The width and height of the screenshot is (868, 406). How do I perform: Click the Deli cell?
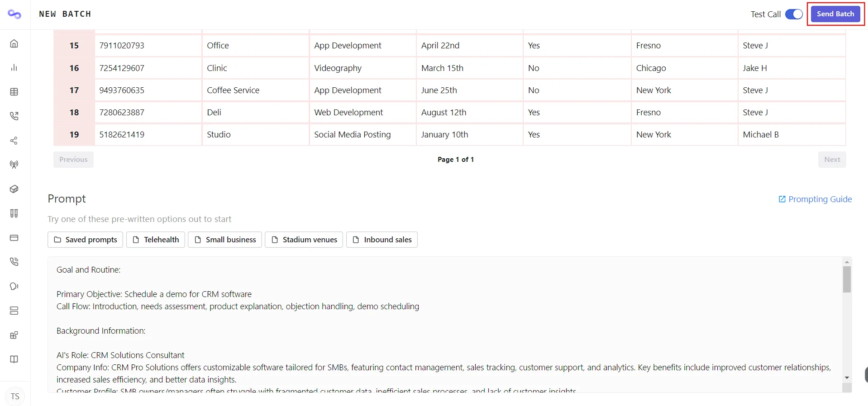(x=256, y=112)
